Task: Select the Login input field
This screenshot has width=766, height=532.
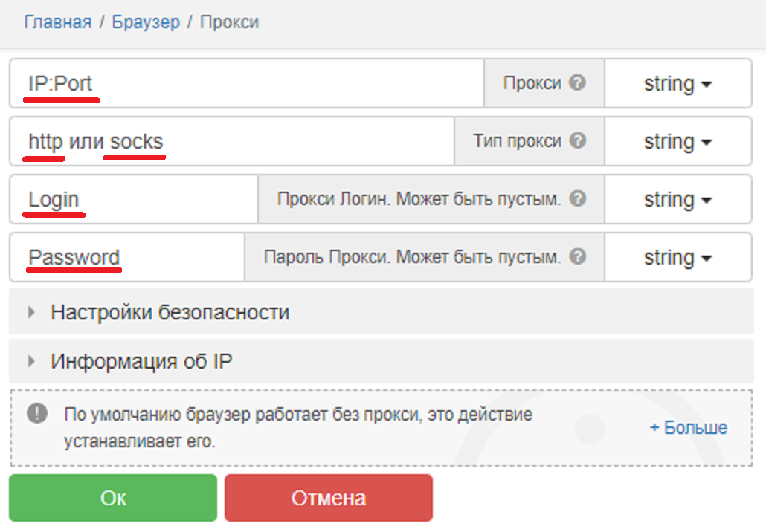Action: pos(134,198)
